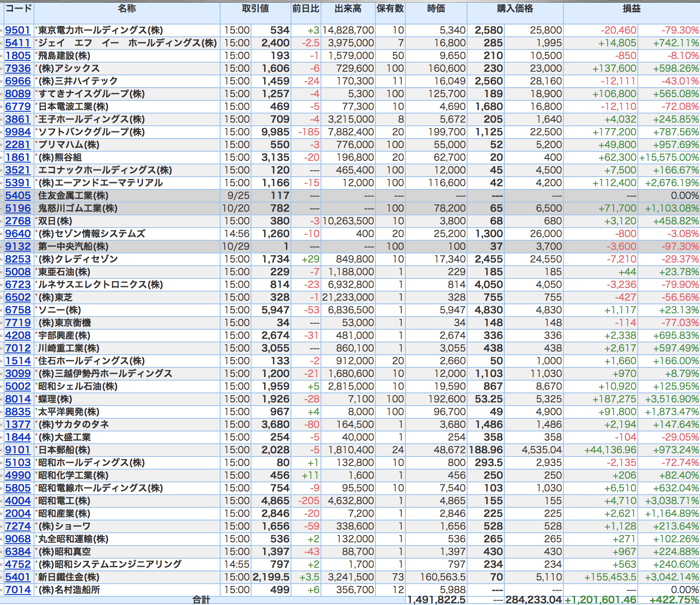Select the 14:56 time in the セゾン情報システムズ row

[x=237, y=233]
